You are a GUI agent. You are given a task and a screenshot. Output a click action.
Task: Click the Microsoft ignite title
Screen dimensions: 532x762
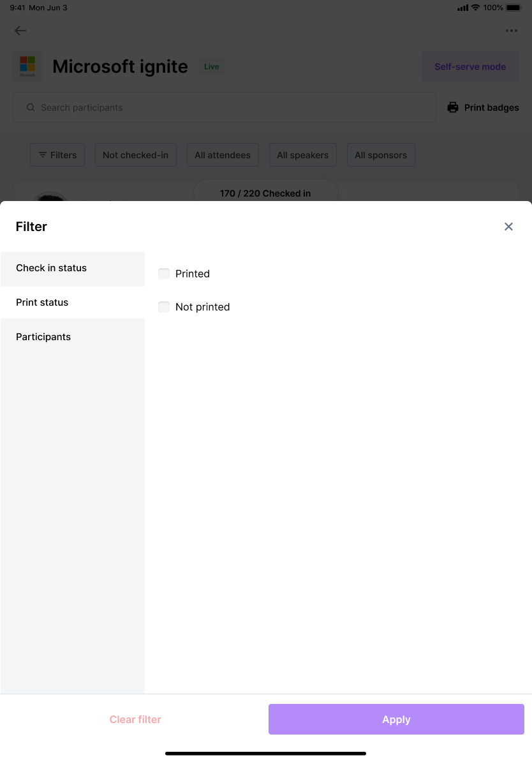(120, 66)
